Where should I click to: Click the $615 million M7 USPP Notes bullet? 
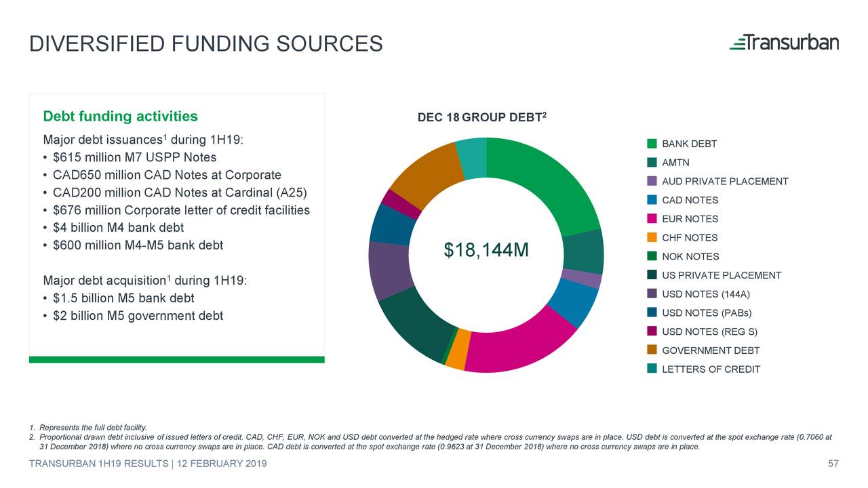pyautogui.click(x=130, y=157)
